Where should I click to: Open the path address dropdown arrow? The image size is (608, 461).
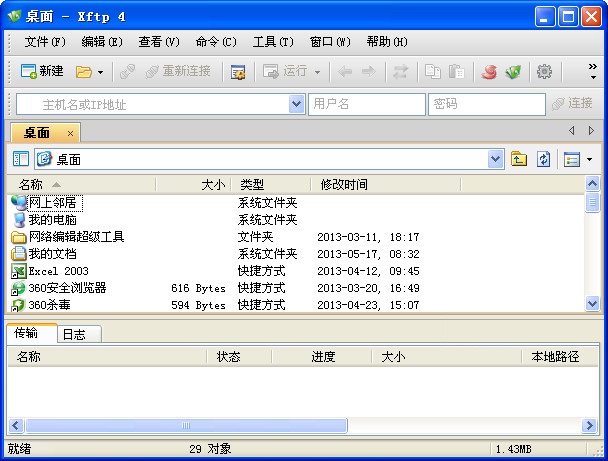coord(495,159)
